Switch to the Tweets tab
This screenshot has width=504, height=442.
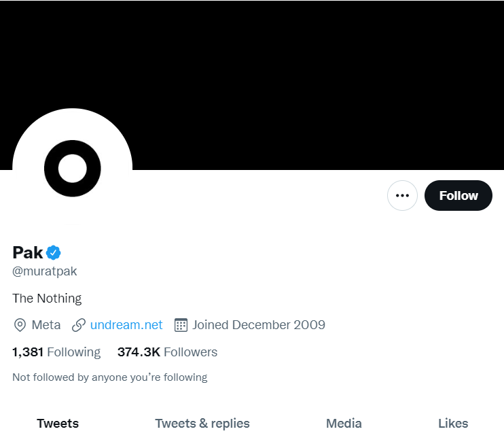pos(58,424)
